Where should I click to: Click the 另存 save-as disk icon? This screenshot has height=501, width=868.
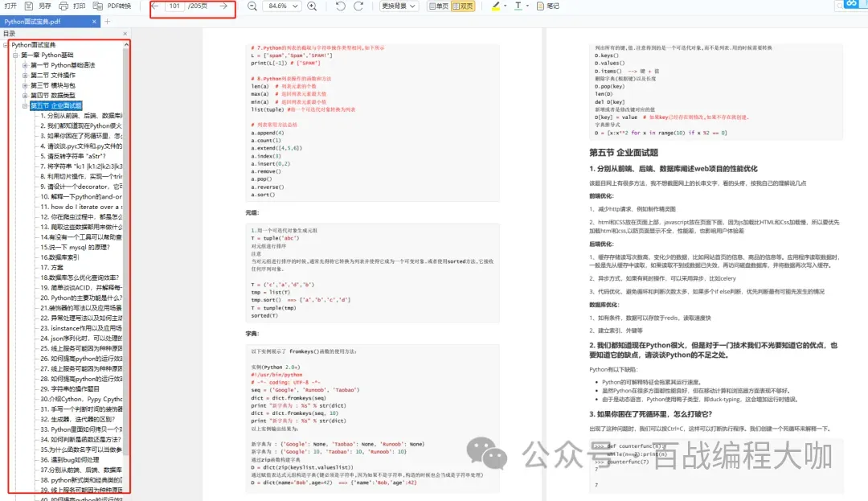[29, 6]
